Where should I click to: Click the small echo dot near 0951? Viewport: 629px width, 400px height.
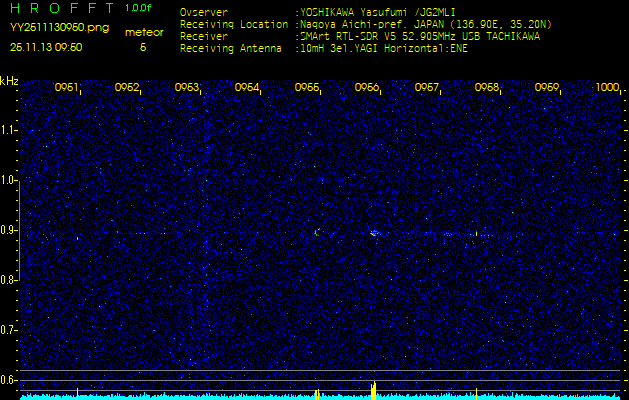click(77, 238)
